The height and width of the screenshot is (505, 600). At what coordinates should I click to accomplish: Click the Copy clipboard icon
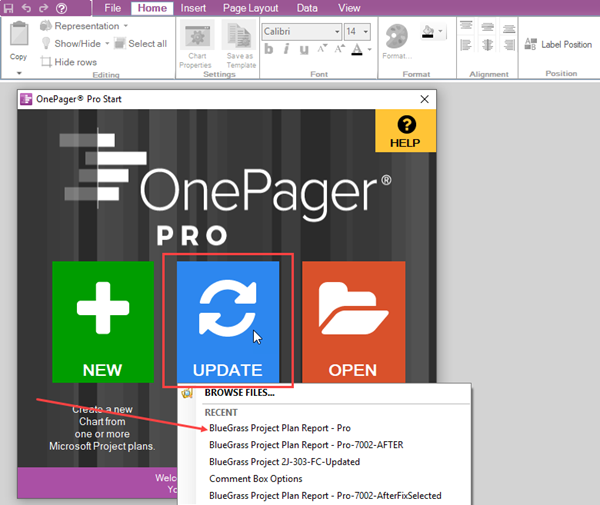(x=19, y=34)
